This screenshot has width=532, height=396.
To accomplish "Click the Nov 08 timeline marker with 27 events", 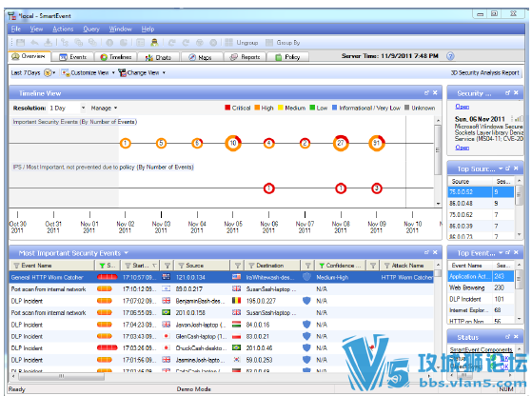I will (x=341, y=143).
